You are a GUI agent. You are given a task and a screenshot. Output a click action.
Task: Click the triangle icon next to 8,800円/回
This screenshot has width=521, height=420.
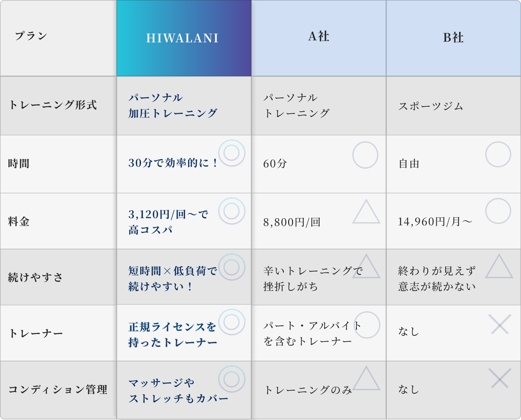(366, 212)
